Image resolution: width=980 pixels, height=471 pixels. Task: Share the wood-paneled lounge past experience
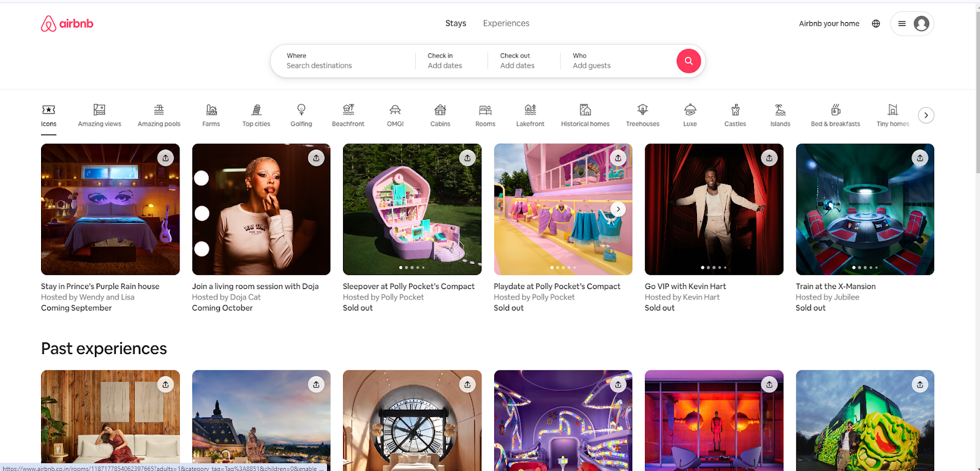click(x=165, y=385)
